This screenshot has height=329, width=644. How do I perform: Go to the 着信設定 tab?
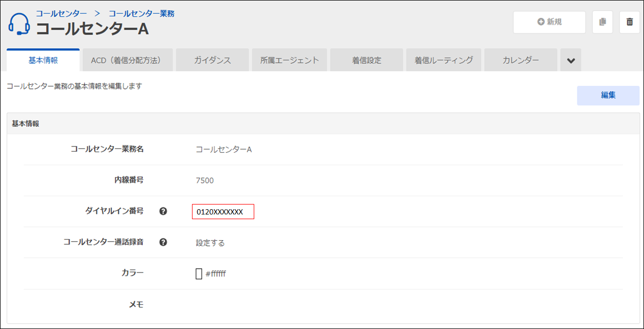tap(366, 60)
